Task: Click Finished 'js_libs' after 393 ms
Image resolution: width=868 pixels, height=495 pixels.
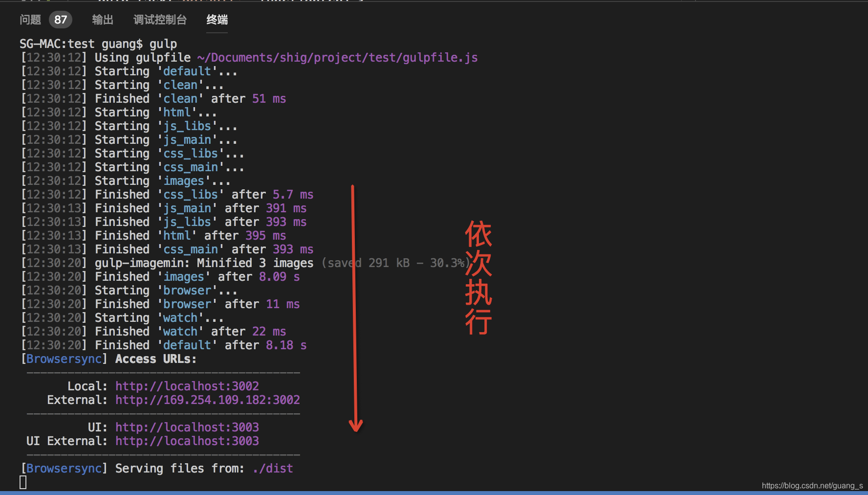Action: (164, 222)
